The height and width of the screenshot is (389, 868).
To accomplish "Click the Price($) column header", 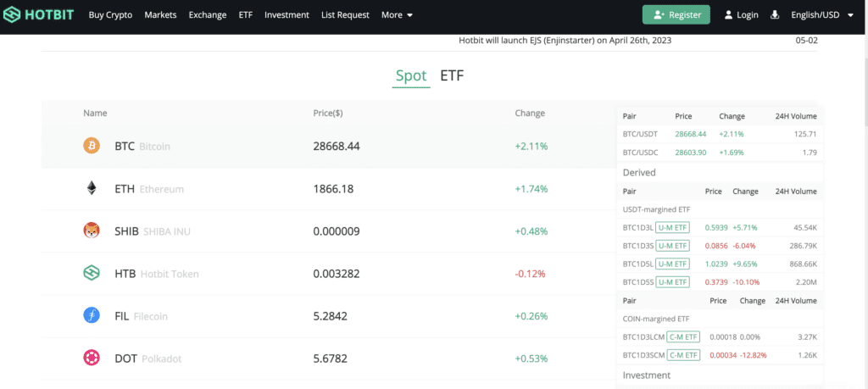I will (x=328, y=113).
